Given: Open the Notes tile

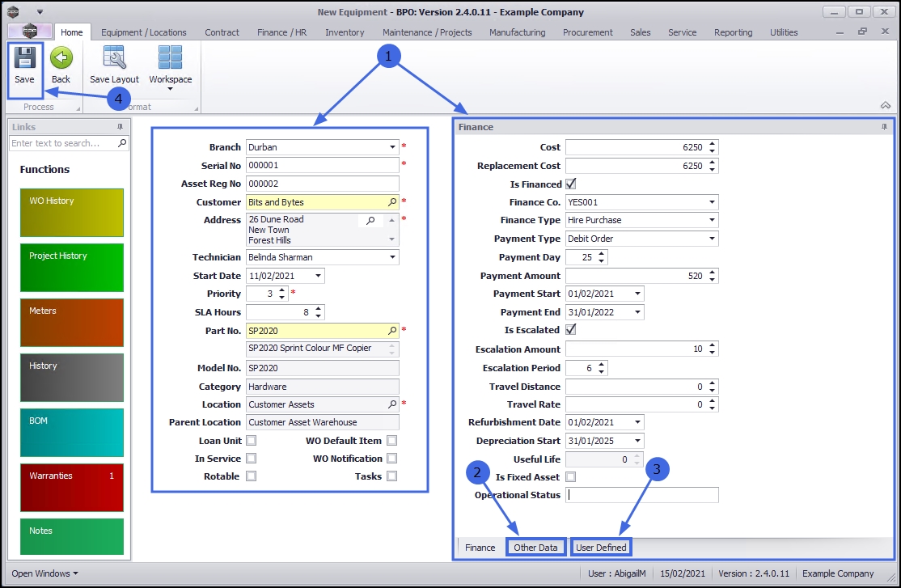Looking at the screenshot, I should click(x=72, y=537).
